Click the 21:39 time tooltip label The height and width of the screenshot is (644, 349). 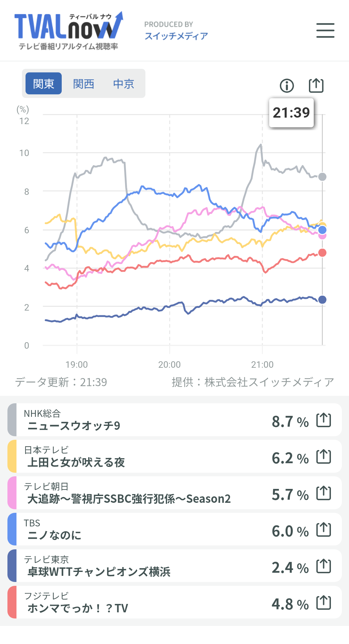(291, 113)
